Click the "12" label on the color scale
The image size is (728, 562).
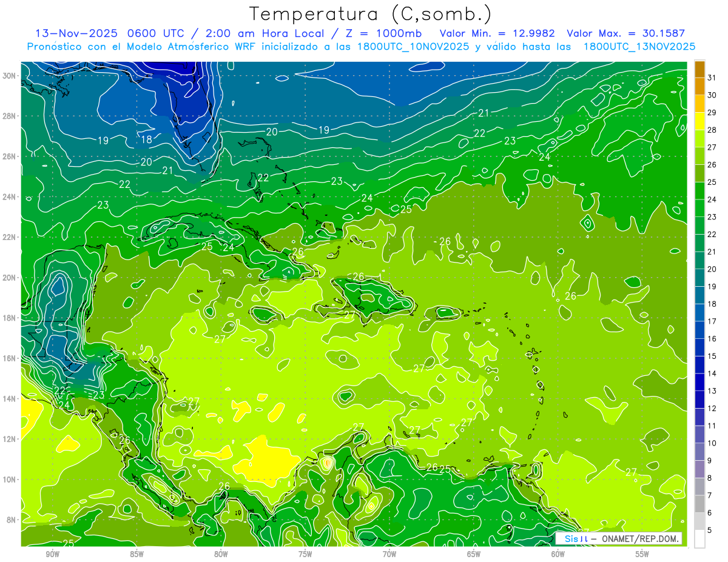(x=712, y=409)
